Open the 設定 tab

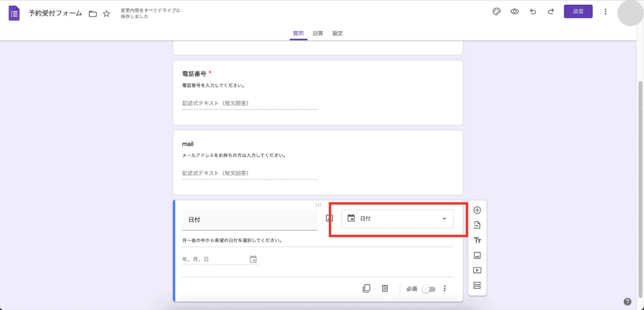coord(337,33)
